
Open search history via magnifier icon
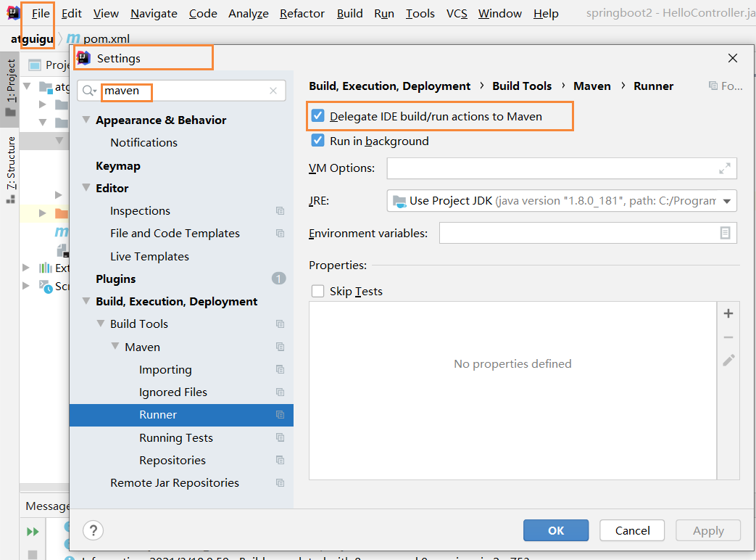coord(89,91)
